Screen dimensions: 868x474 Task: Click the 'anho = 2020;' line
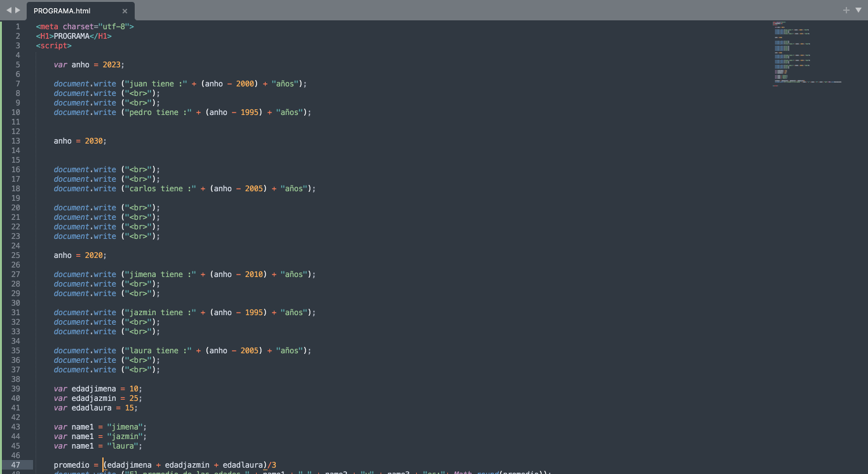click(x=81, y=255)
